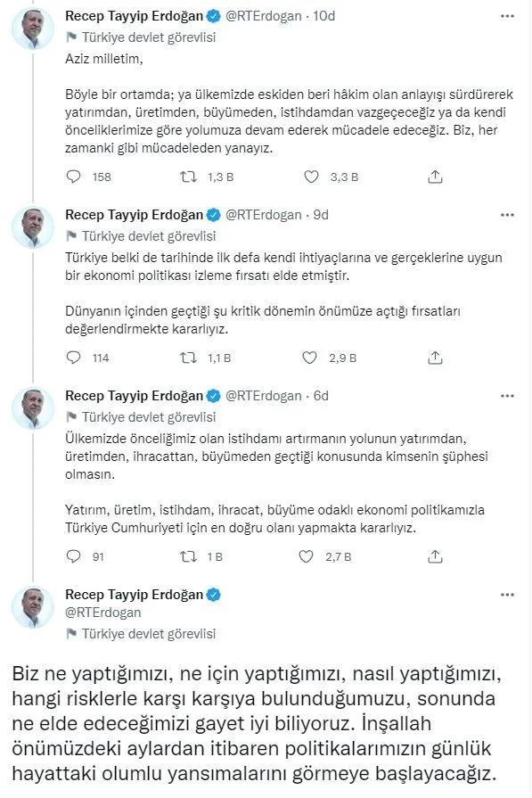Open the more options menu on the first tweet
The height and width of the screenshot is (798, 532).
pyautogui.click(x=508, y=15)
